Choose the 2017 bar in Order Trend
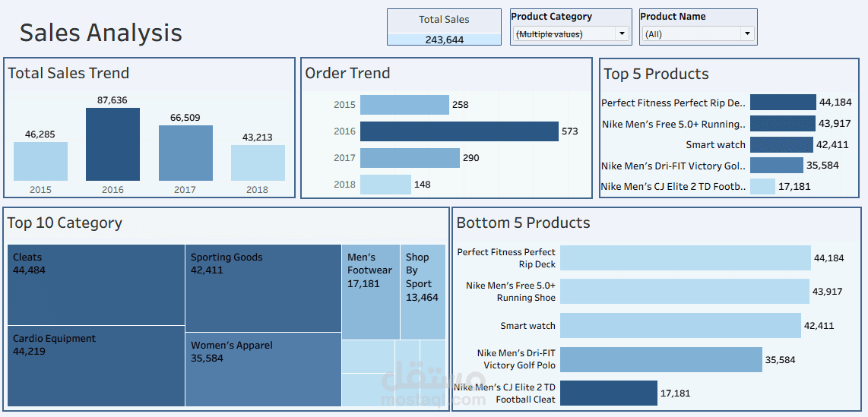 (410, 158)
